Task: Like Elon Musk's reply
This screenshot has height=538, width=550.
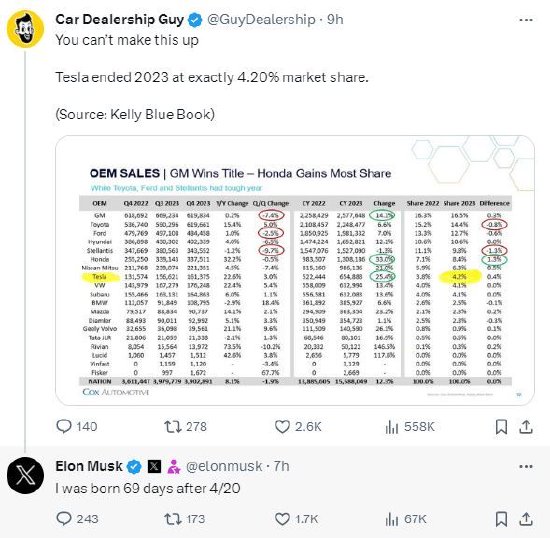Action: tap(296, 519)
